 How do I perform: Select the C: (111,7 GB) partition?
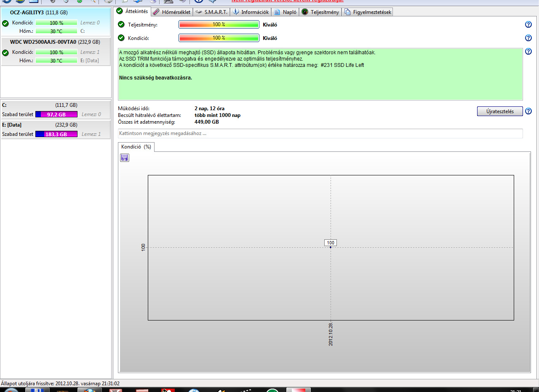[x=56, y=109]
